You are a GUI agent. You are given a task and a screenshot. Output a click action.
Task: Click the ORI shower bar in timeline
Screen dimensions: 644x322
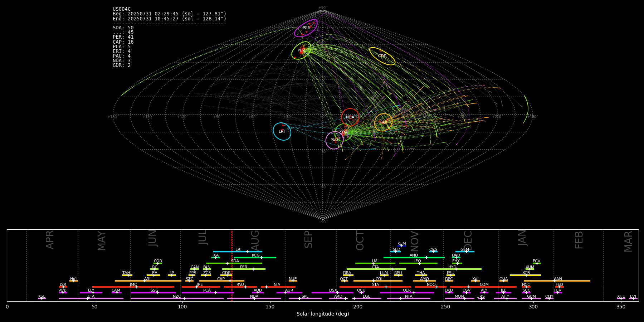[x=378, y=281]
